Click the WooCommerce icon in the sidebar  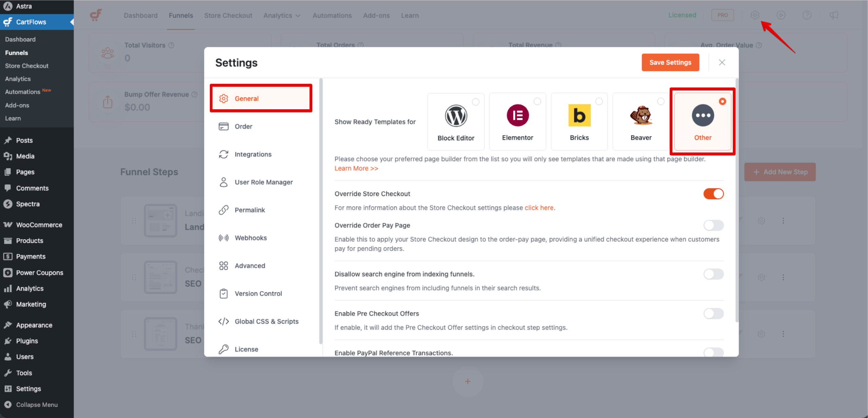tap(8, 225)
